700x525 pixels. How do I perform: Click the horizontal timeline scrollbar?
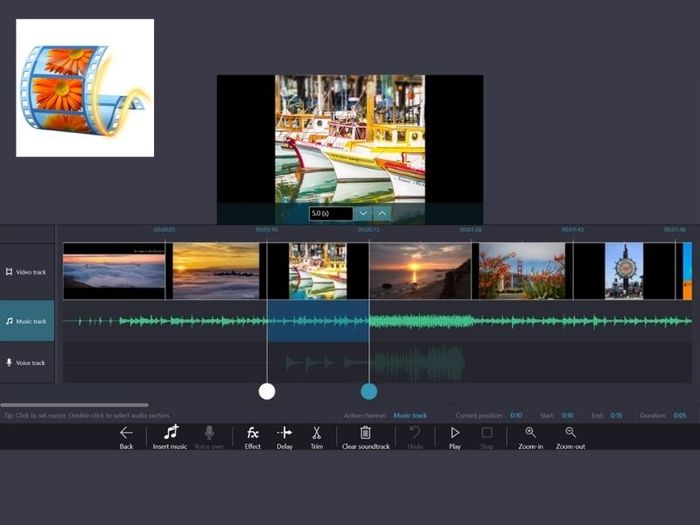(75, 405)
